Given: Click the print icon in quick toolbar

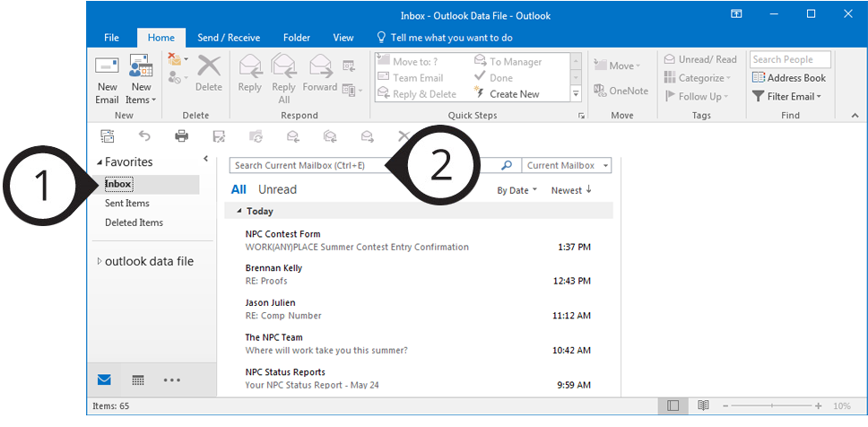Looking at the screenshot, I should 182,136.
